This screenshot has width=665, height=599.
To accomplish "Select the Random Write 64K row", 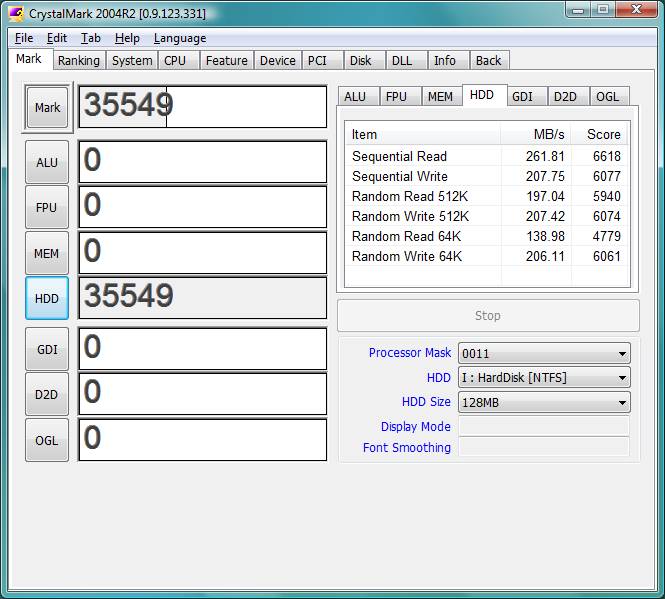I will point(487,256).
